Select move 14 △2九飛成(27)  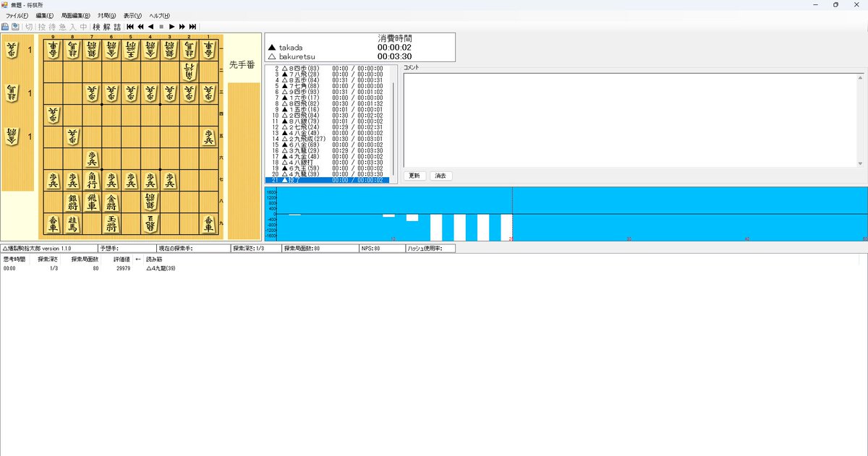[327, 139]
